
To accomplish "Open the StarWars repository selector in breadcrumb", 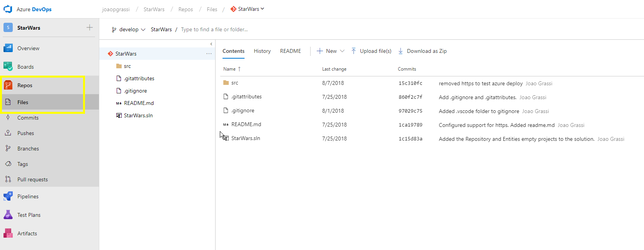I will 247,9.
